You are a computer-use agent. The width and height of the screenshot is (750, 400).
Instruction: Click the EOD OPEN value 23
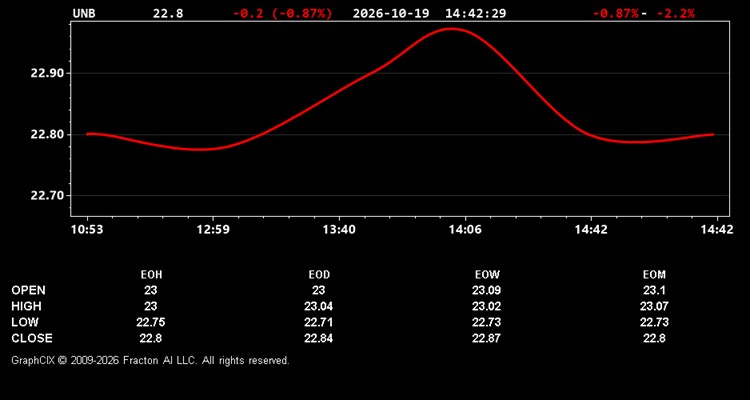coord(319,290)
